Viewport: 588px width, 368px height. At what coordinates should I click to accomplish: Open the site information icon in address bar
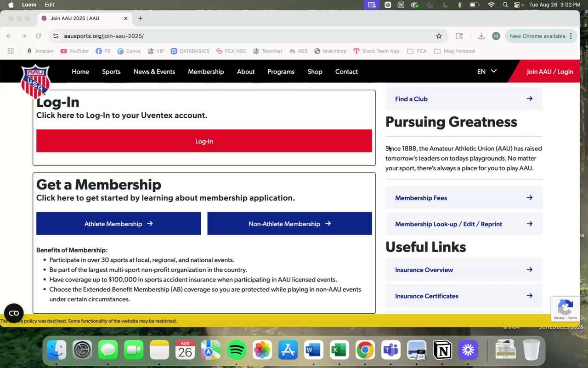pos(56,36)
